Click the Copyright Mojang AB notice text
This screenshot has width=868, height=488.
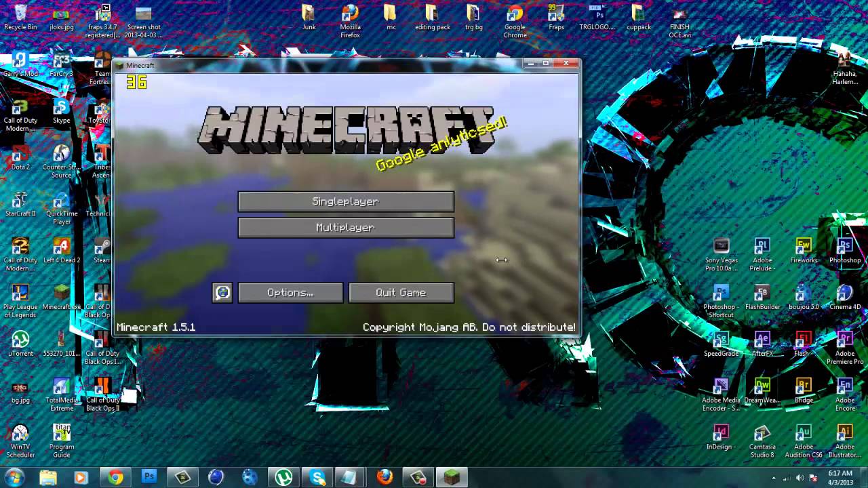pos(469,327)
